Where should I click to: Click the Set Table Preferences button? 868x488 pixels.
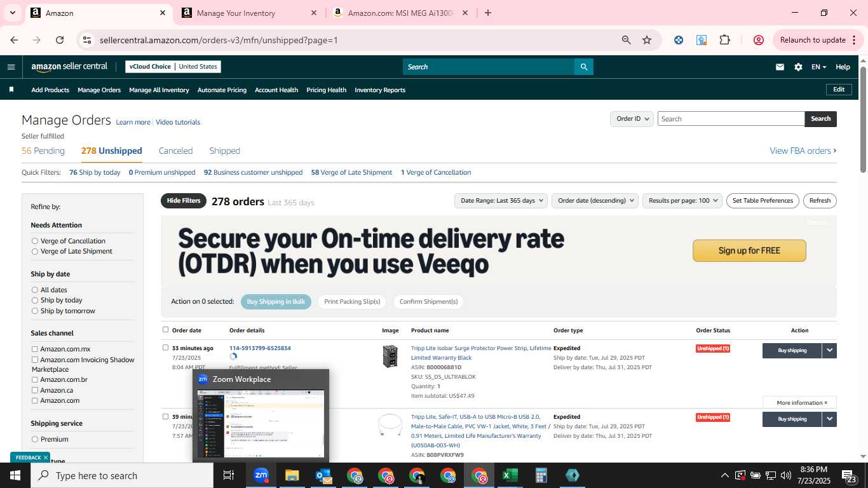pyautogui.click(x=763, y=201)
